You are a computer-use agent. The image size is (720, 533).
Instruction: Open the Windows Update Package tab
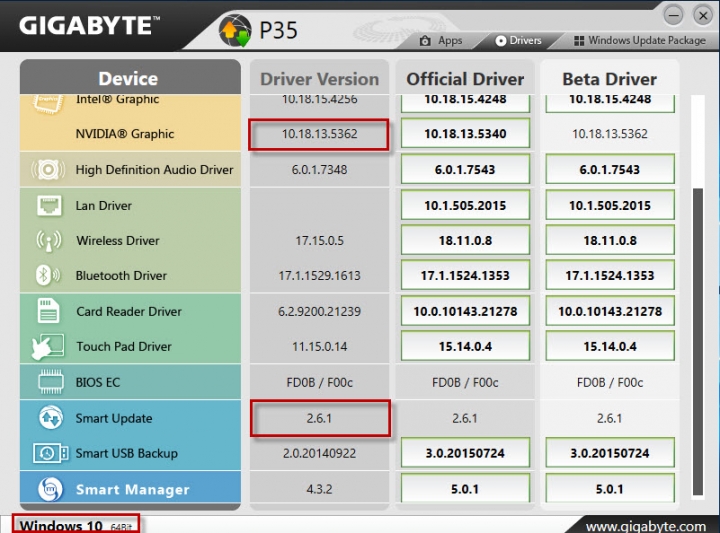pyautogui.click(x=640, y=41)
